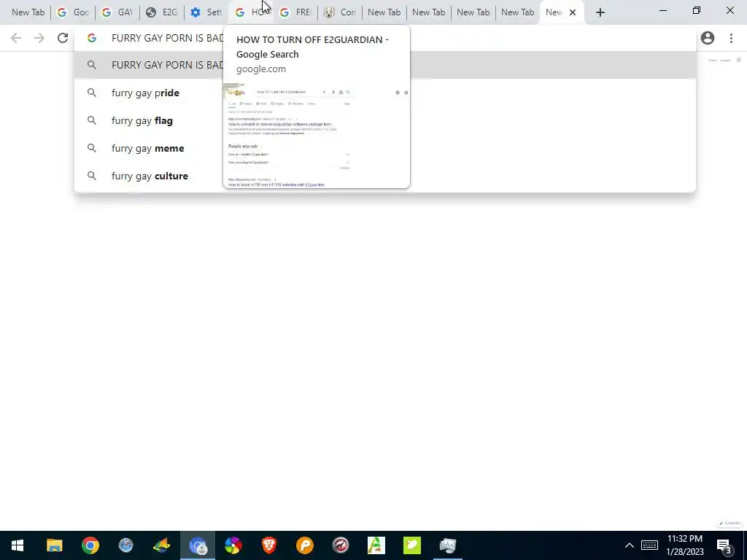Click the Google logo in the address bar
Screen dimensions: 747x560
click(91, 38)
